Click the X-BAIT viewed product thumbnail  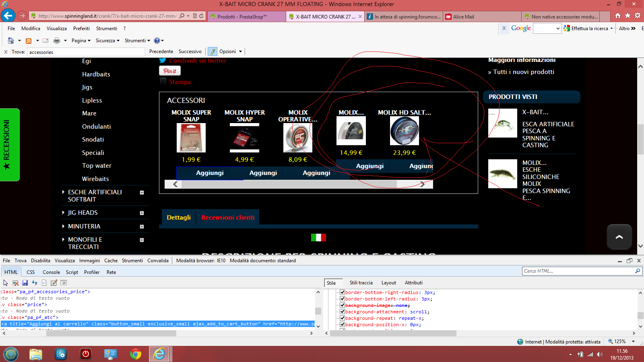(x=503, y=123)
